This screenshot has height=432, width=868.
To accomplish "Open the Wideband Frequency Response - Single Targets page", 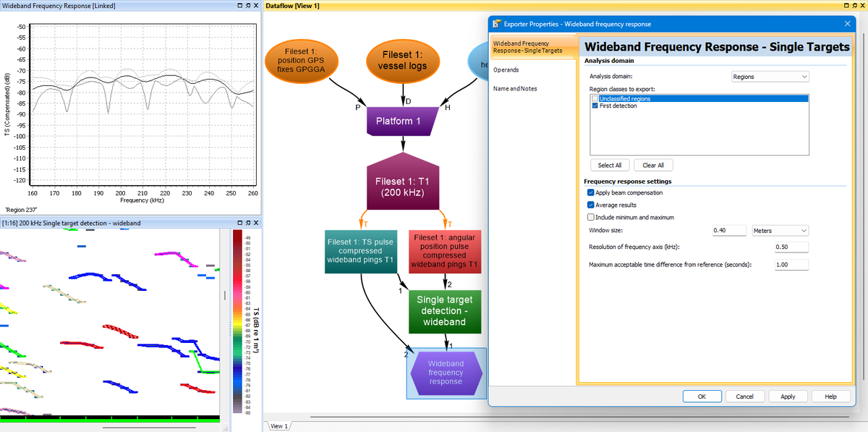I will click(x=533, y=46).
